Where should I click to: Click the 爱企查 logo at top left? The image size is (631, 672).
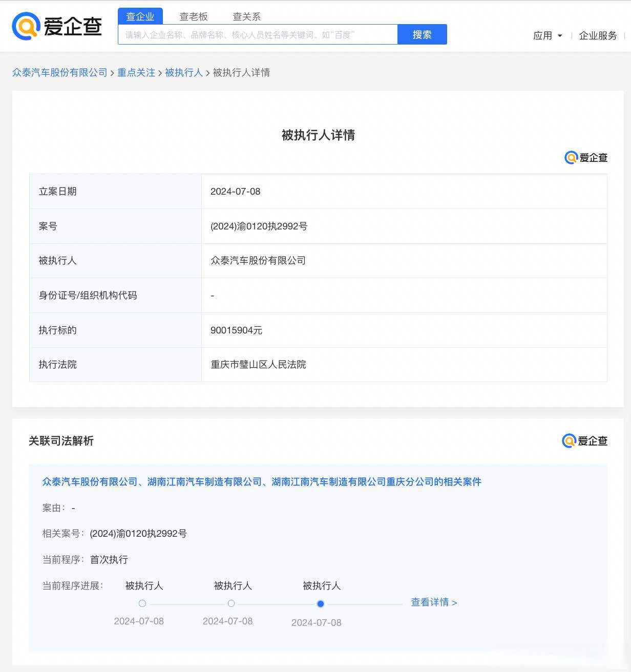coord(57,27)
